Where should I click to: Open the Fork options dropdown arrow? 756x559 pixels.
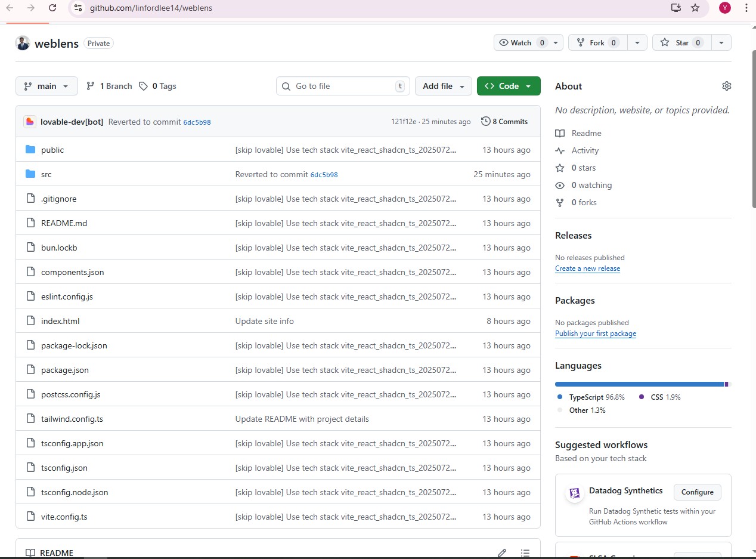637,42
